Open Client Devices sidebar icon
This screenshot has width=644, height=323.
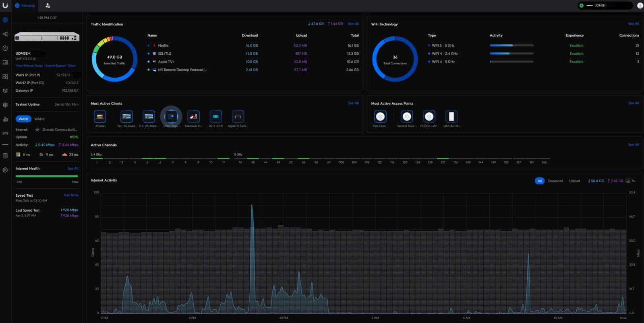pos(5,62)
